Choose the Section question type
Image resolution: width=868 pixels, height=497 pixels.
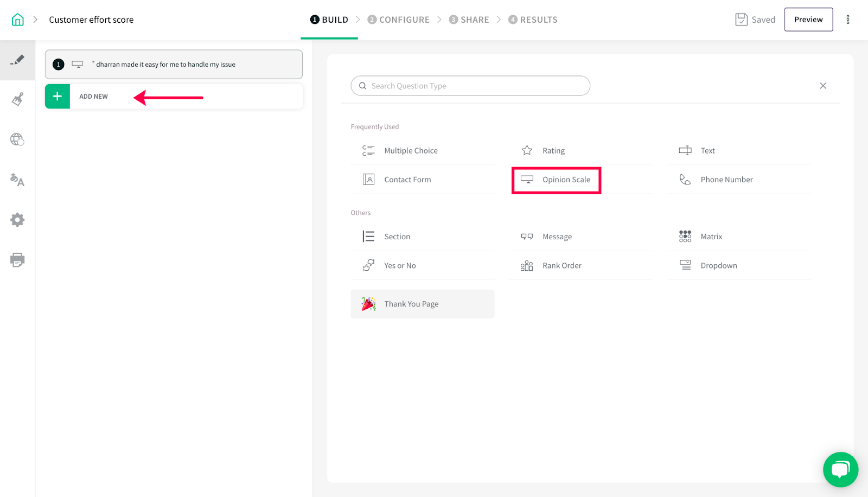423,237
